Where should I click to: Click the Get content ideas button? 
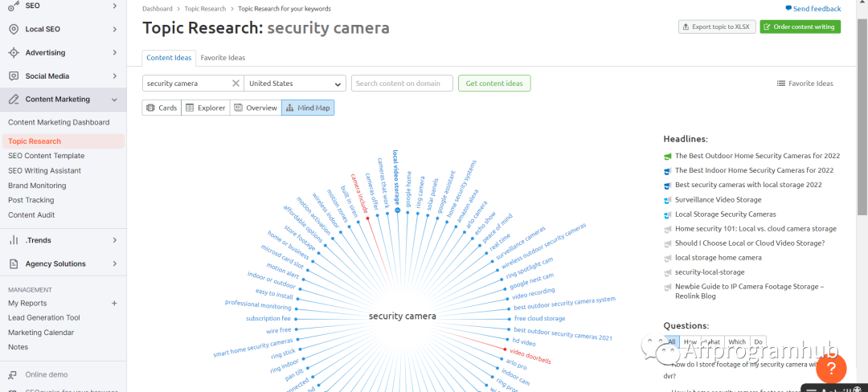click(494, 84)
